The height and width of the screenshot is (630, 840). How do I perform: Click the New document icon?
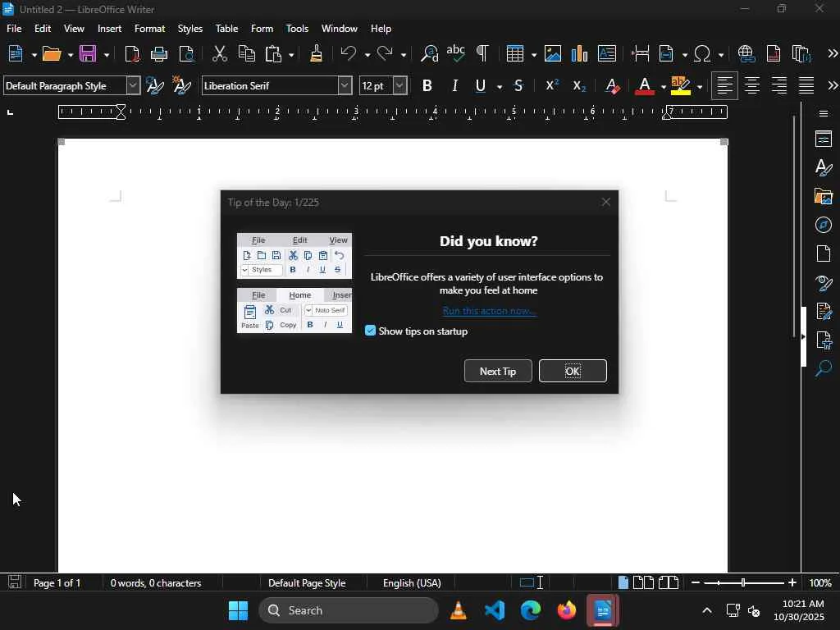coord(16,54)
